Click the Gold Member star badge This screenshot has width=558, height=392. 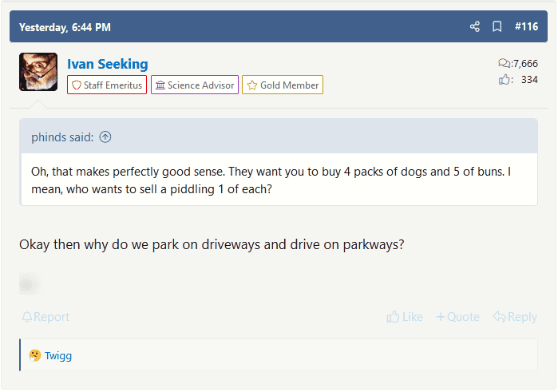(283, 85)
